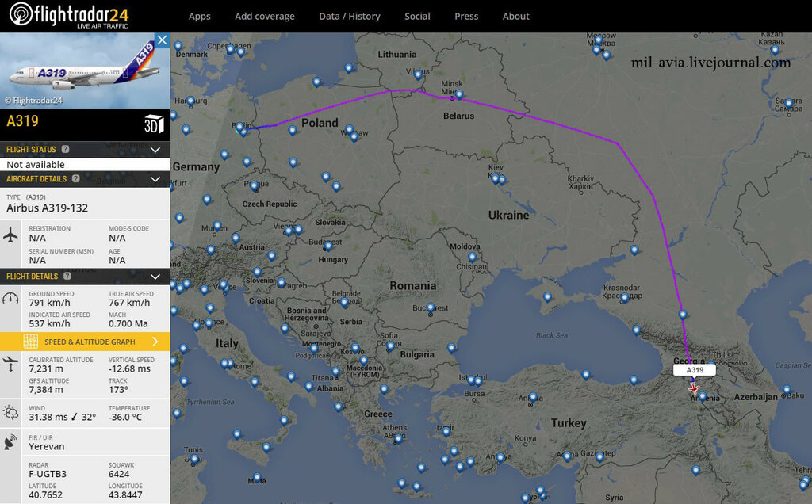This screenshot has width=812, height=504.
Task: Open the Press page
Action: coord(466,16)
